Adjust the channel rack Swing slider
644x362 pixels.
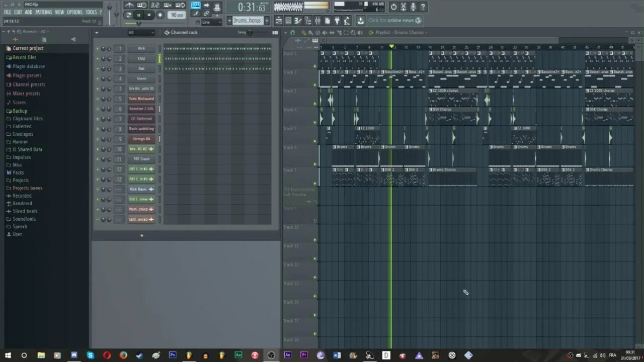point(250,33)
